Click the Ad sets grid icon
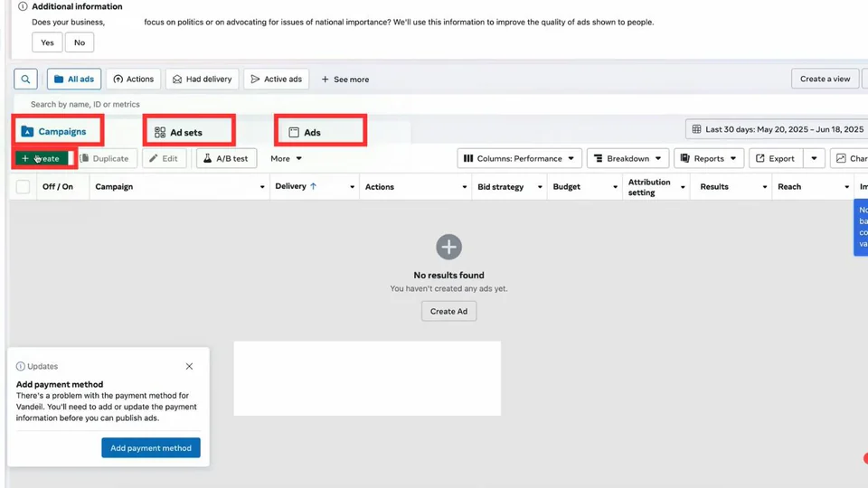The image size is (868, 488). point(160,132)
